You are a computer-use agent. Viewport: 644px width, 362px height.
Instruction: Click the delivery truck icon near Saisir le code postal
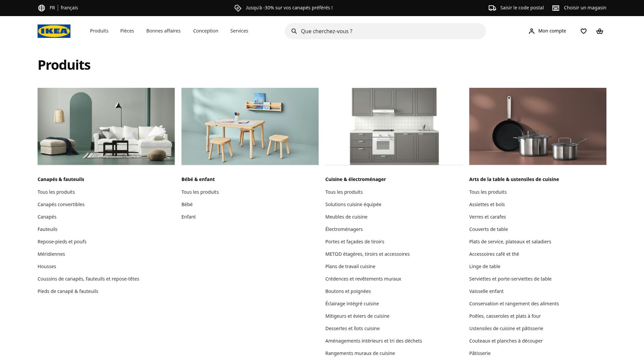pyautogui.click(x=492, y=7)
